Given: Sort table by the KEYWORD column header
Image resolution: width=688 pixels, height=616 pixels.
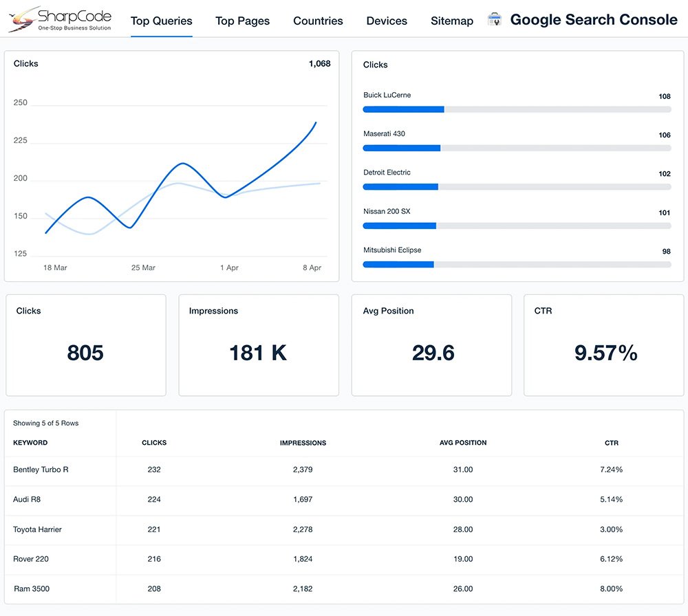Looking at the screenshot, I should point(30,443).
